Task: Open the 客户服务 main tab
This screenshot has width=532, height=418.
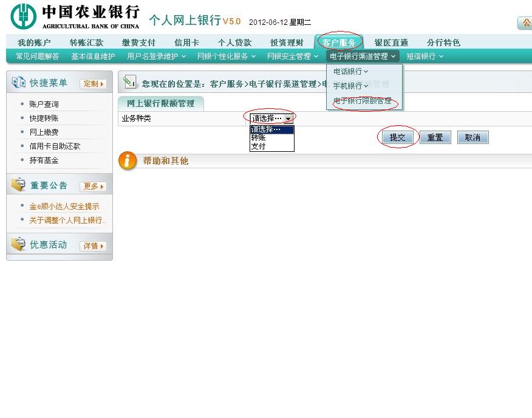Action: point(339,43)
